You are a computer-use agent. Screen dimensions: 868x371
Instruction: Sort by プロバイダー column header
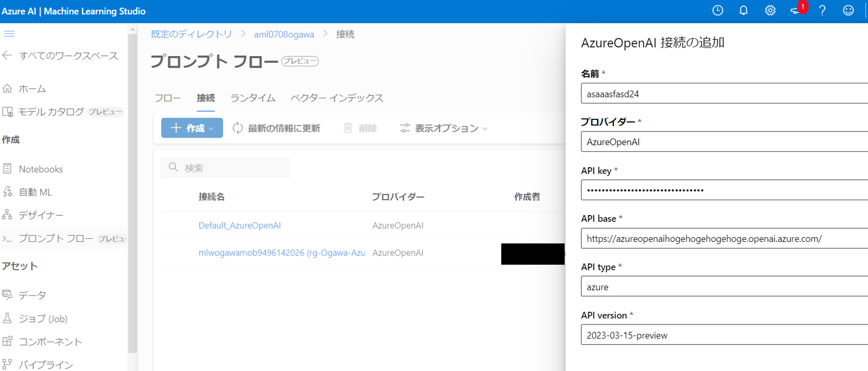tap(398, 197)
